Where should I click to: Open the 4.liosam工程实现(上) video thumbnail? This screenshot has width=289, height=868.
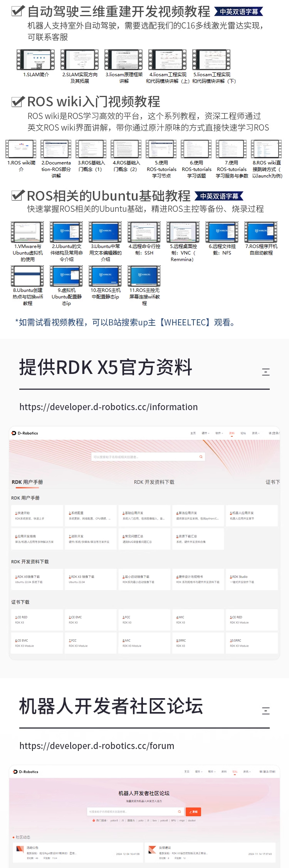pos(168,60)
